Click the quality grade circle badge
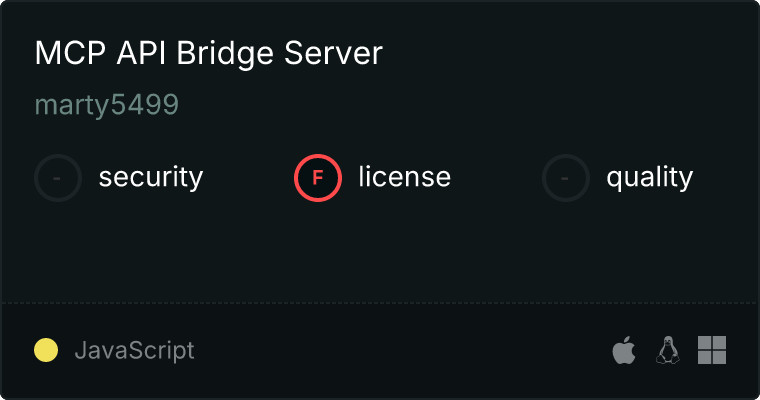The image size is (760, 400). pos(566,178)
